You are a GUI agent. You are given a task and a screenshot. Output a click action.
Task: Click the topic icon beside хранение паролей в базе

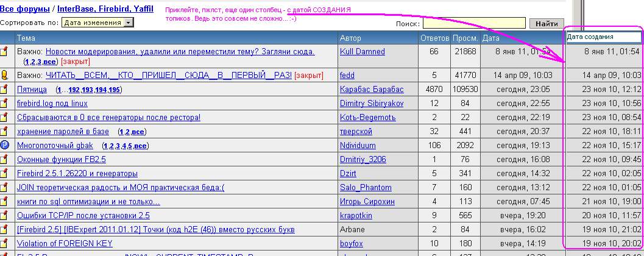(x=4, y=132)
